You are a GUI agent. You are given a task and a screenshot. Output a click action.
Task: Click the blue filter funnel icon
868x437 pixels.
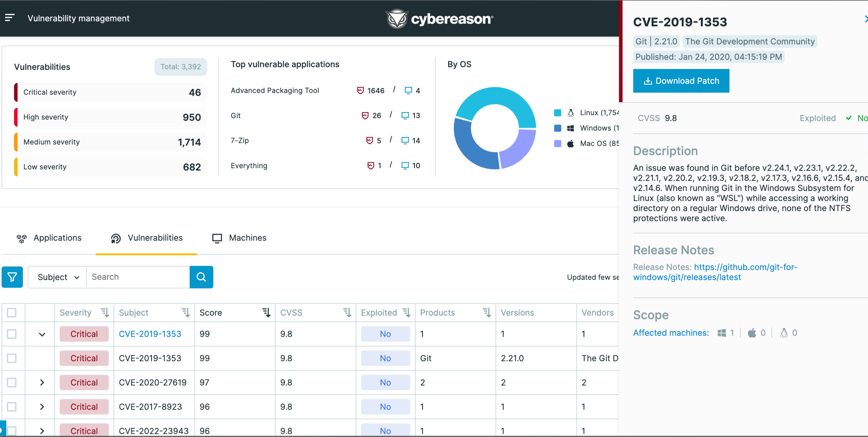point(12,277)
